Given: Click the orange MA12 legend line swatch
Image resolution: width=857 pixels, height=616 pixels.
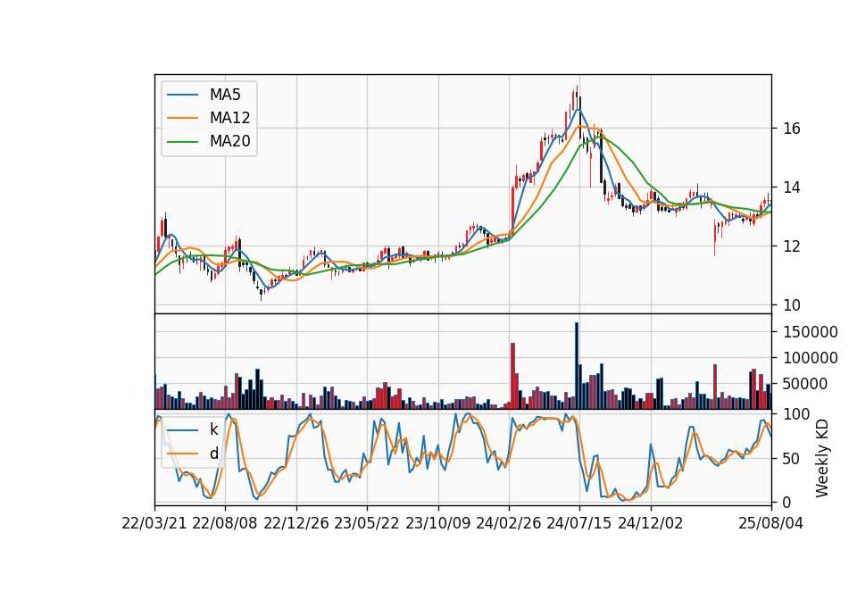Looking at the screenshot, I should [182, 118].
